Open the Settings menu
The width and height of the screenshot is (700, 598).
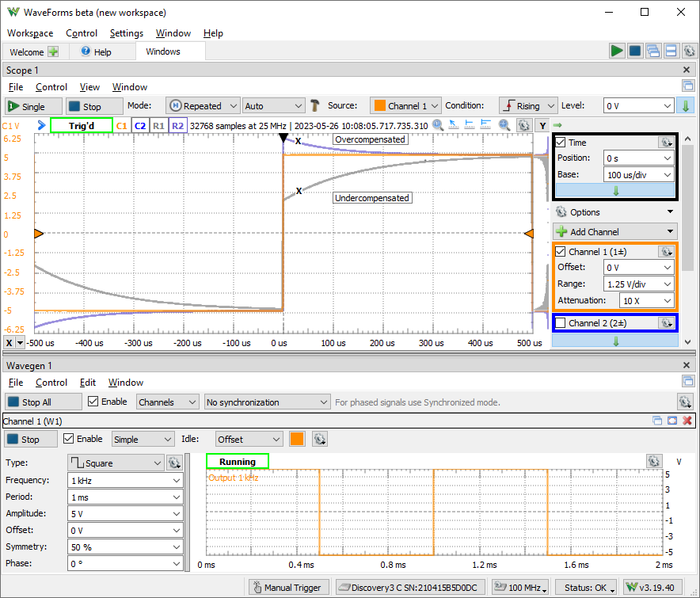pos(127,33)
